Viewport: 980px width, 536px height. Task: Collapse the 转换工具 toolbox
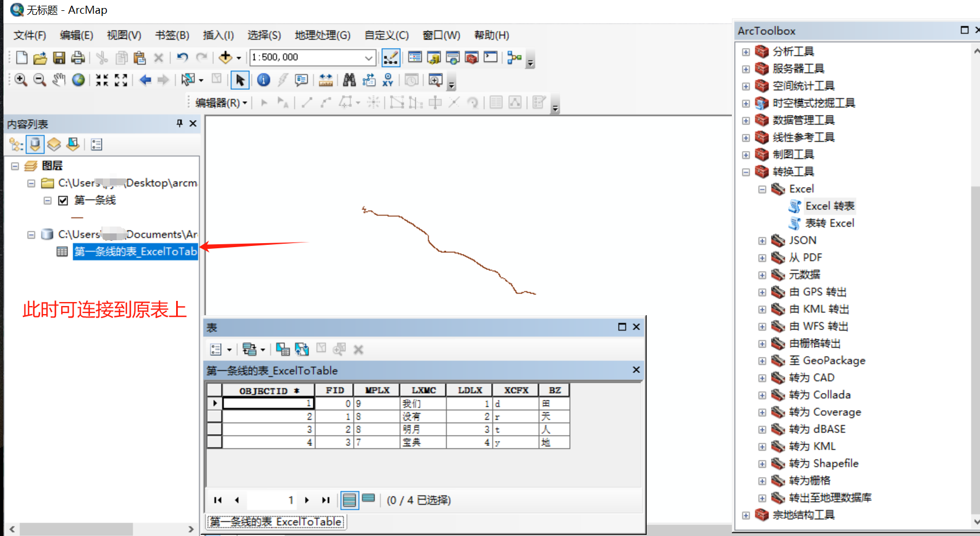pyautogui.click(x=746, y=172)
